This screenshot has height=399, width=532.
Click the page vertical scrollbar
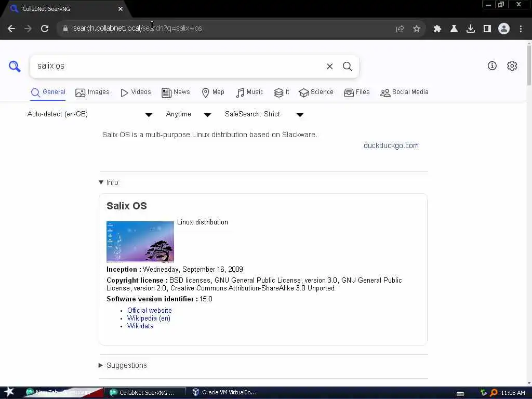pos(529,64)
